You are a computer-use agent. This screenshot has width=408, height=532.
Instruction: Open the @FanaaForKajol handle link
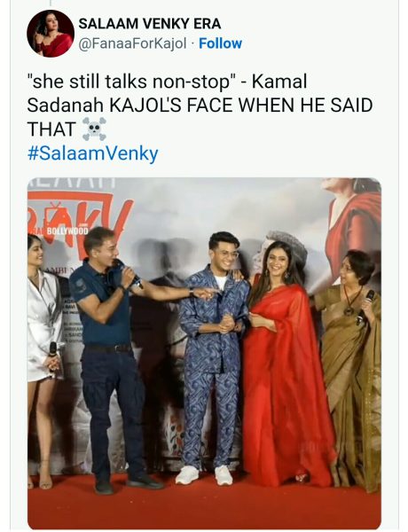coord(133,43)
